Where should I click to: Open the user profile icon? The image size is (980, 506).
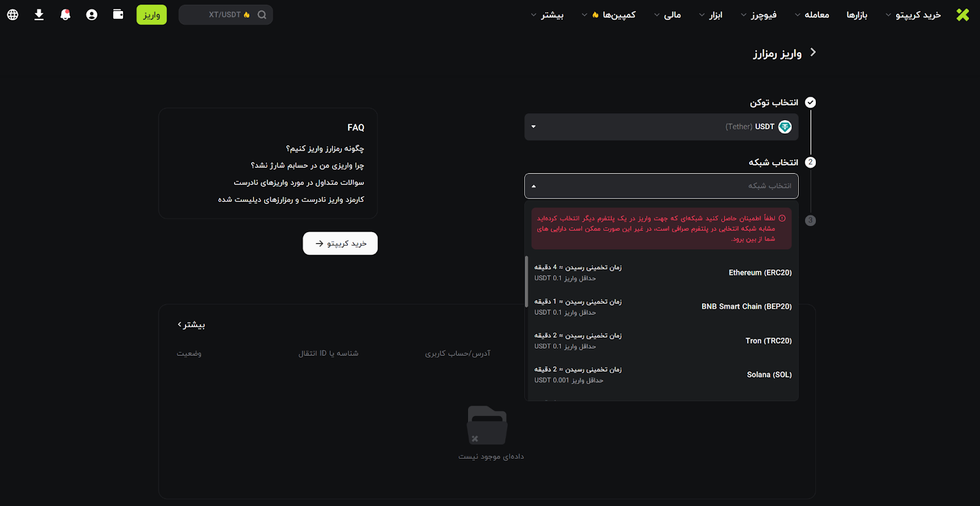92,15
